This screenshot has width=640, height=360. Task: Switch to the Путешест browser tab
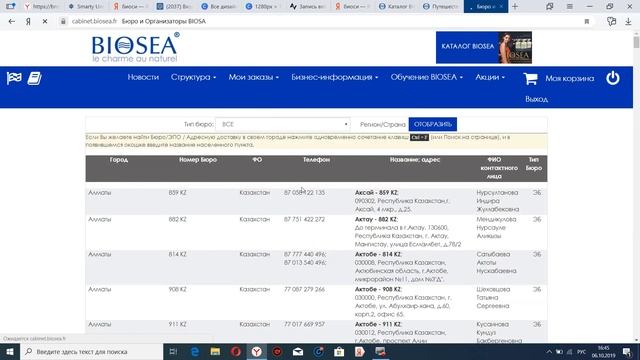[x=440, y=7]
